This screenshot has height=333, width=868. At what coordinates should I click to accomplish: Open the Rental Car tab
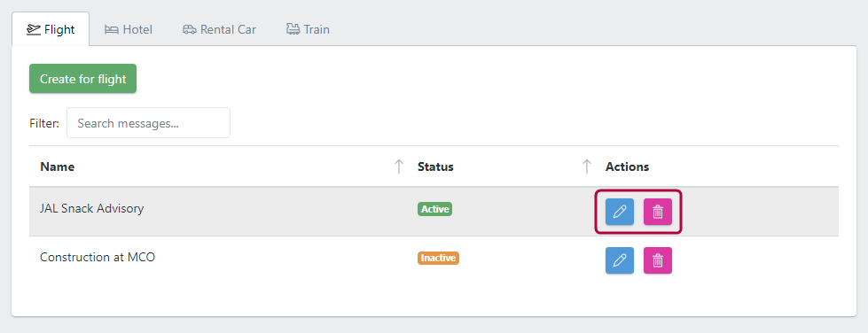pyautogui.click(x=219, y=29)
